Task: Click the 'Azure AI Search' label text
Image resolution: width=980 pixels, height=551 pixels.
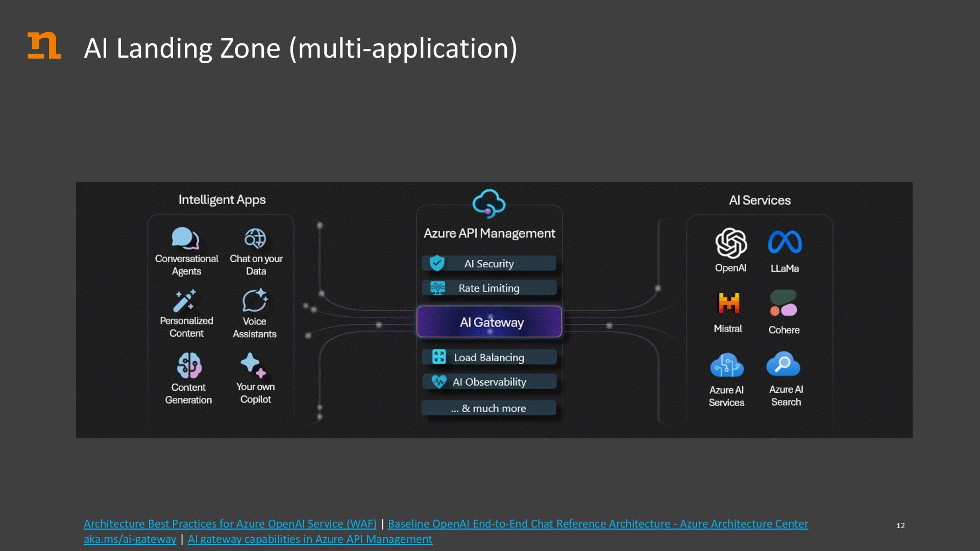Action: [x=786, y=396]
